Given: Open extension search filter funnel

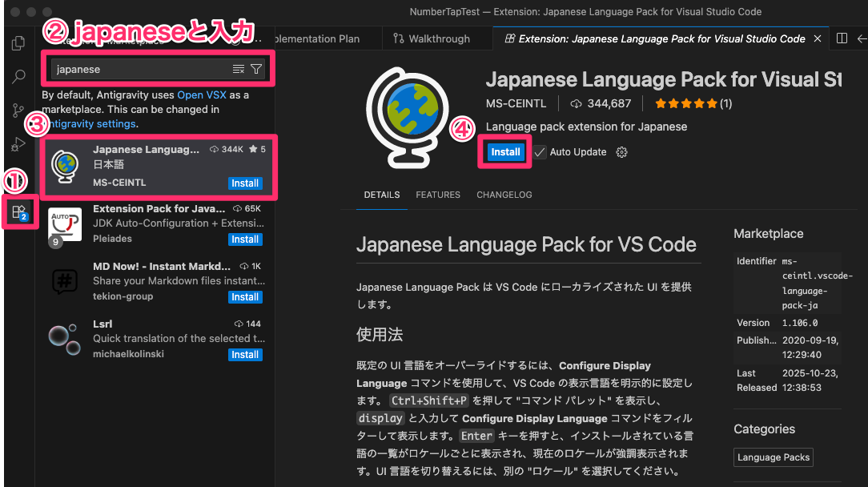Looking at the screenshot, I should click(x=256, y=69).
